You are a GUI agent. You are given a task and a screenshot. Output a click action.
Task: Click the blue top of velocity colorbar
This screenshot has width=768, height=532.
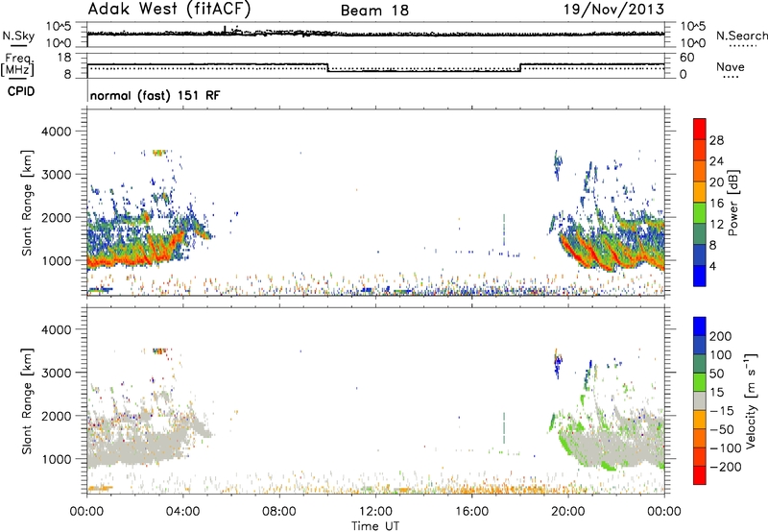click(700, 326)
